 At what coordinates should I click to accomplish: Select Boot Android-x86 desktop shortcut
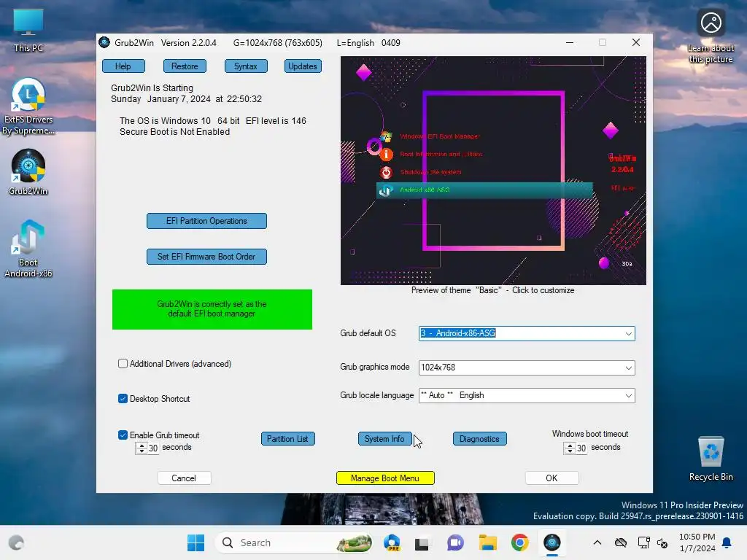point(28,249)
